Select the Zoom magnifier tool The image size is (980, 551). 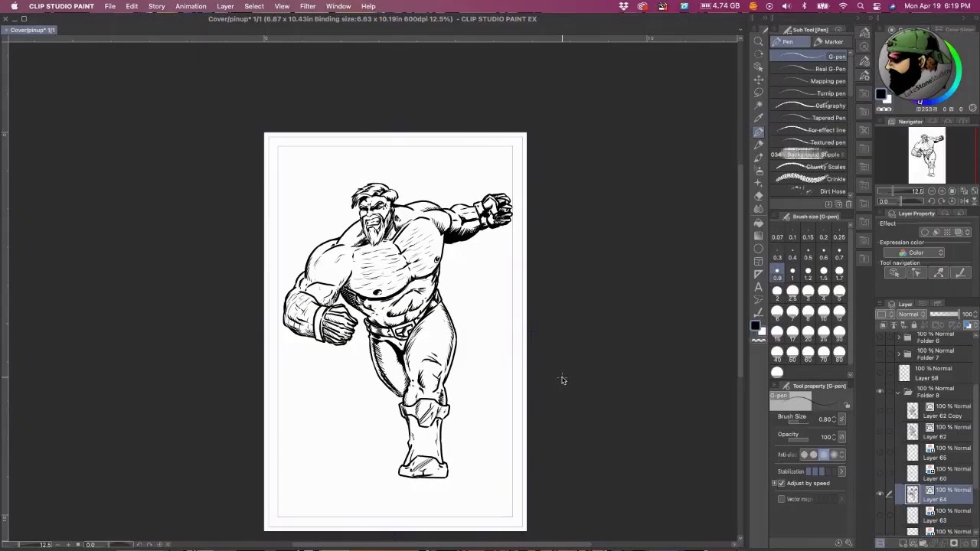pos(758,41)
